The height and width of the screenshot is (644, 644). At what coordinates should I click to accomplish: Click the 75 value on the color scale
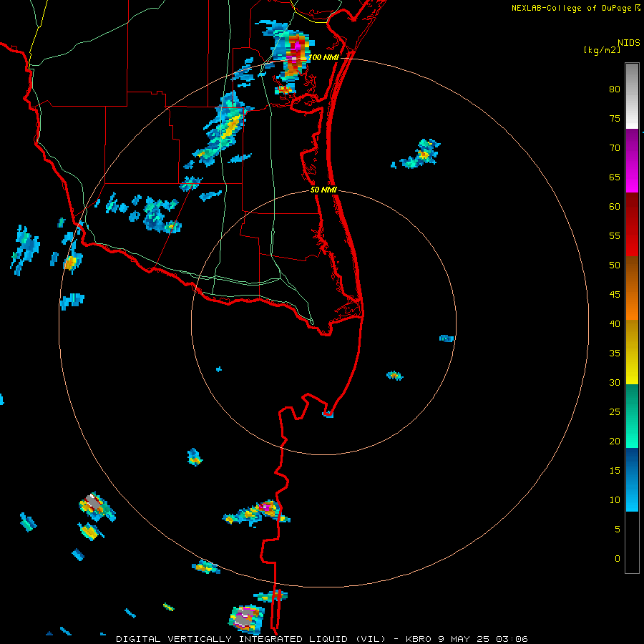click(x=615, y=119)
